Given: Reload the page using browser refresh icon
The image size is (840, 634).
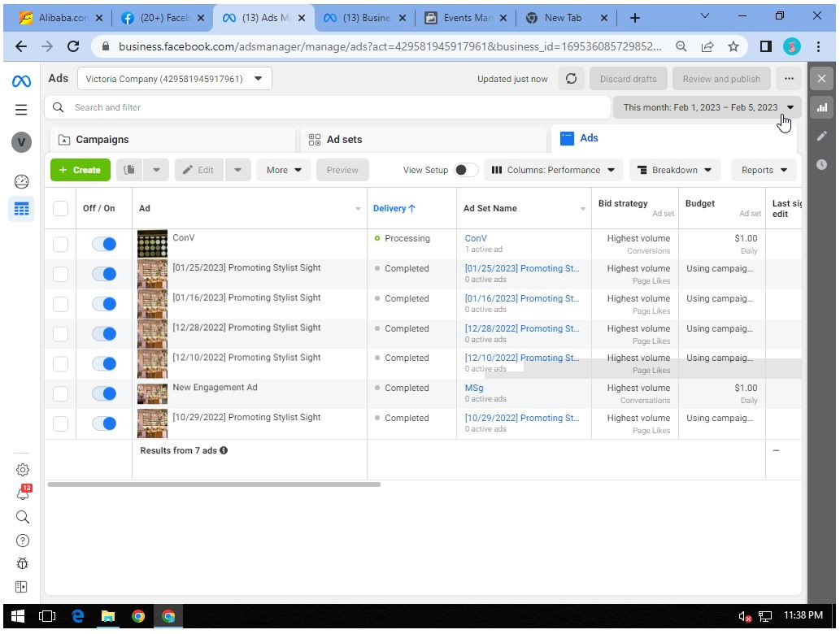Looking at the screenshot, I should tap(73, 46).
